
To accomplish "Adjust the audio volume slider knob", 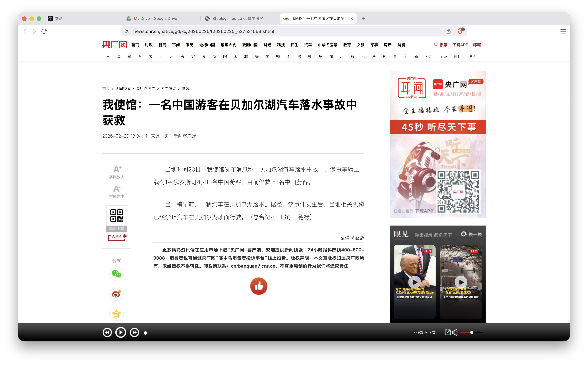I will click(472, 332).
